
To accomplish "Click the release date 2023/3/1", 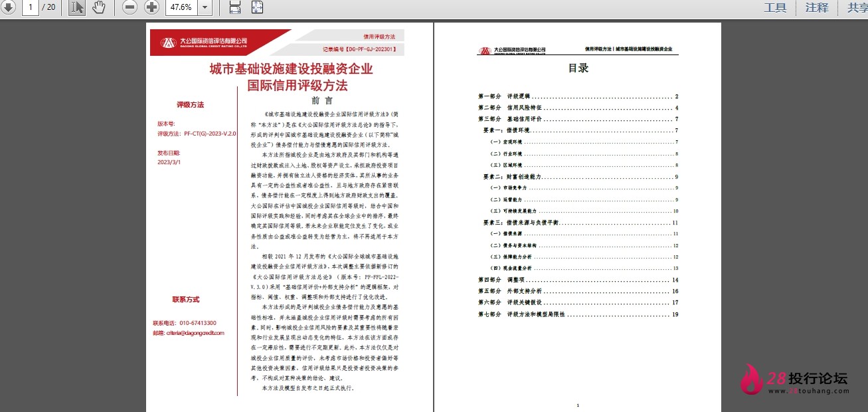I will coord(169,161).
